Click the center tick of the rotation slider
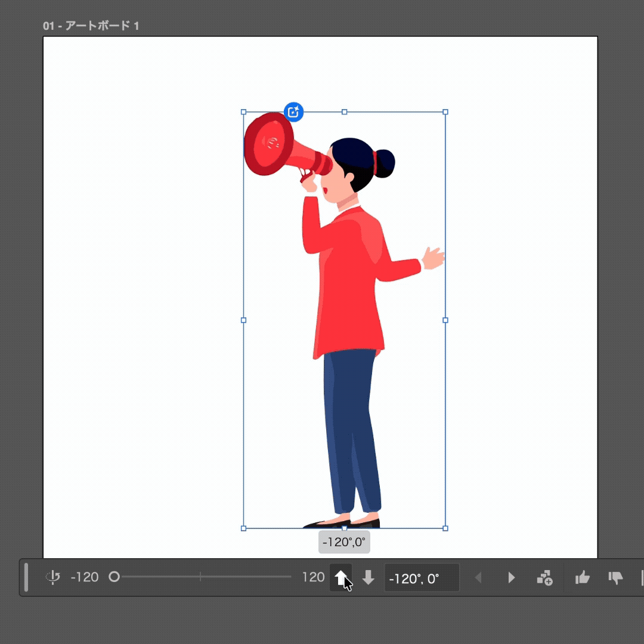This screenshot has height=644, width=644. click(x=200, y=577)
